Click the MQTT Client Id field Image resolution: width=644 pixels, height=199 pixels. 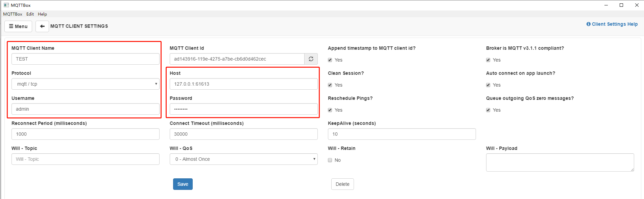(237, 59)
